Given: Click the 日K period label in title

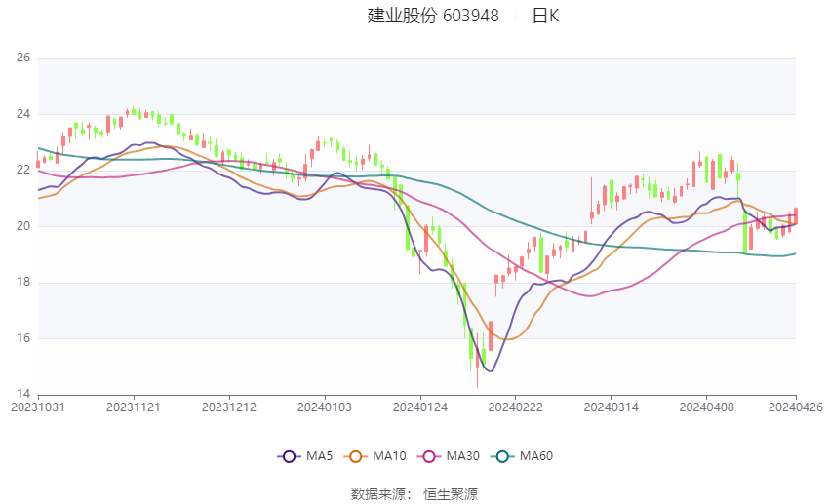Looking at the screenshot, I should [x=545, y=16].
